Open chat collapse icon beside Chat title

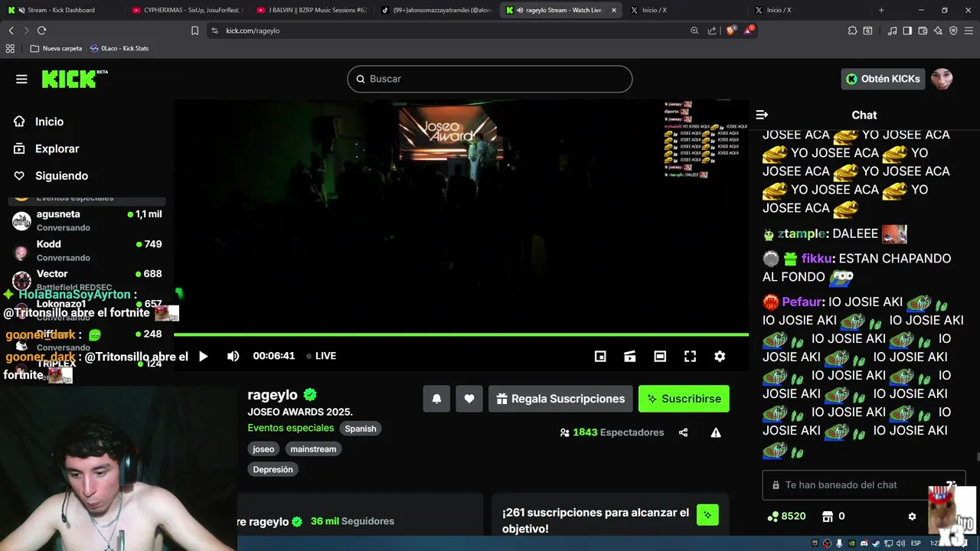[x=762, y=115]
